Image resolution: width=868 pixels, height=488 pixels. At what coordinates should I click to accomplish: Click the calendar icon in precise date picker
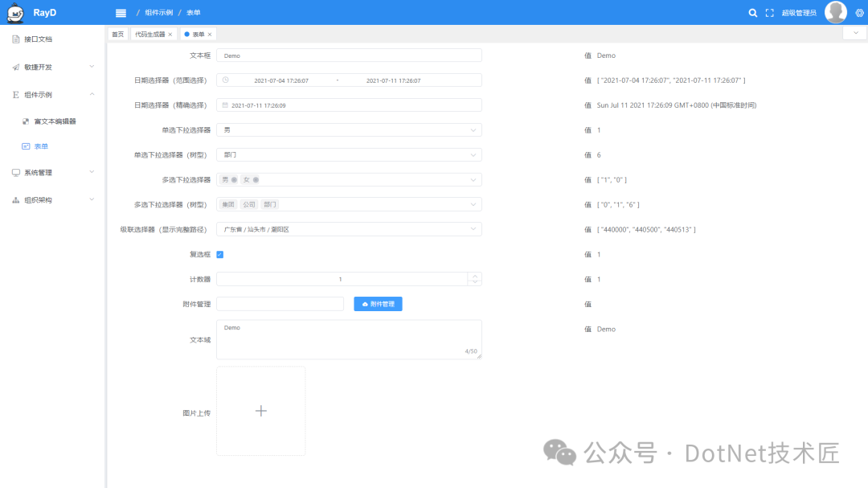[x=225, y=105]
